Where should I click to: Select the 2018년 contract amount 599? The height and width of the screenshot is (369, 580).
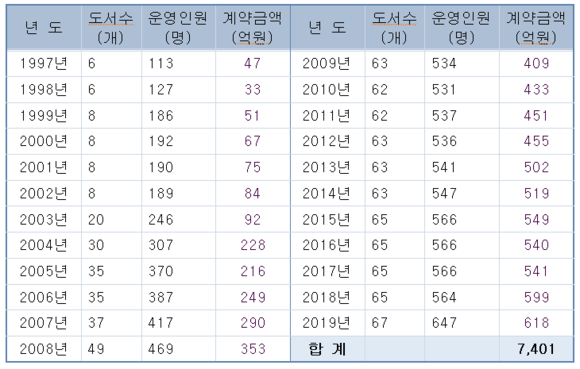[536, 297]
